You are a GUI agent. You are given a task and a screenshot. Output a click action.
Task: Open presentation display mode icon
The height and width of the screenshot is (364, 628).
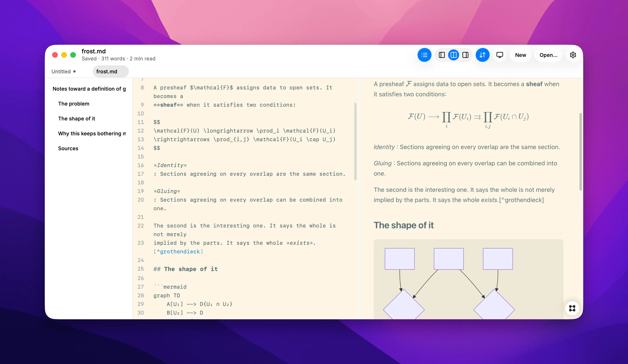[500, 55]
